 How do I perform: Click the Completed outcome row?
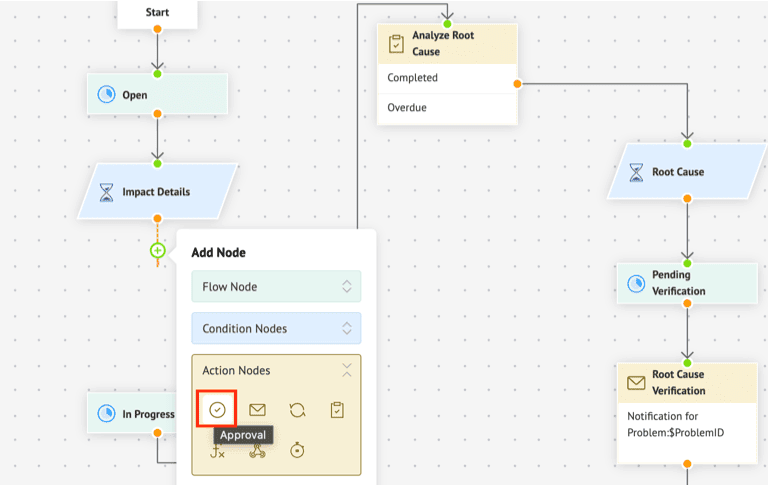pyautogui.click(x=447, y=78)
